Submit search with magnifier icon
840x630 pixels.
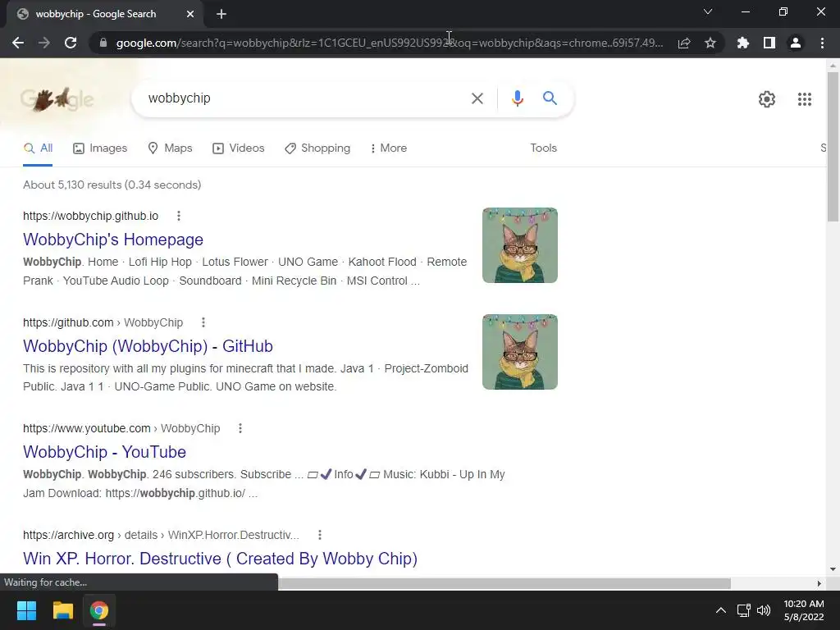(550, 98)
